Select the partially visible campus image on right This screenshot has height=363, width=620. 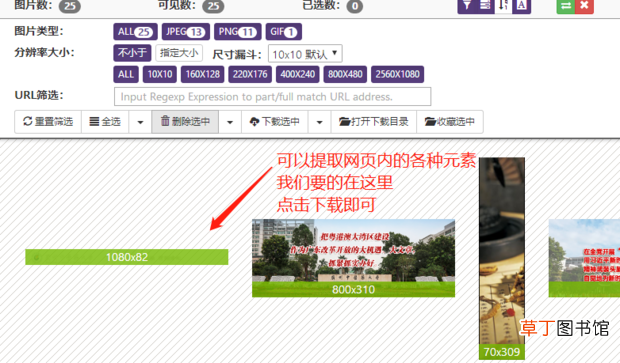(584, 258)
